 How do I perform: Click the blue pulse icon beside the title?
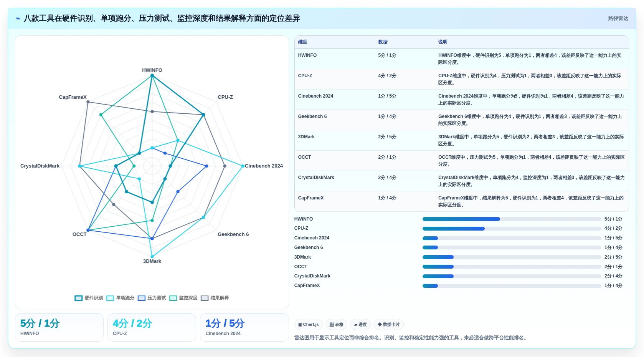[x=18, y=18]
